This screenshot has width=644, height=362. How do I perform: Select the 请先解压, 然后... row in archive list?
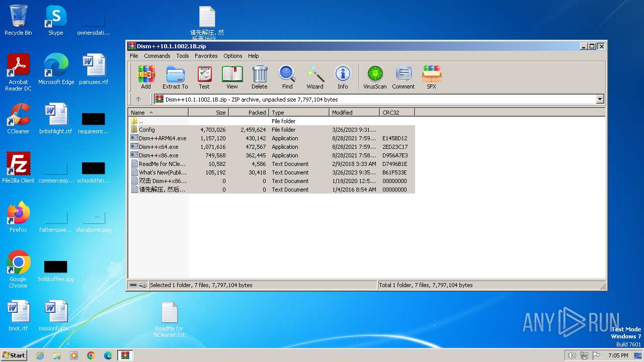[272, 190]
